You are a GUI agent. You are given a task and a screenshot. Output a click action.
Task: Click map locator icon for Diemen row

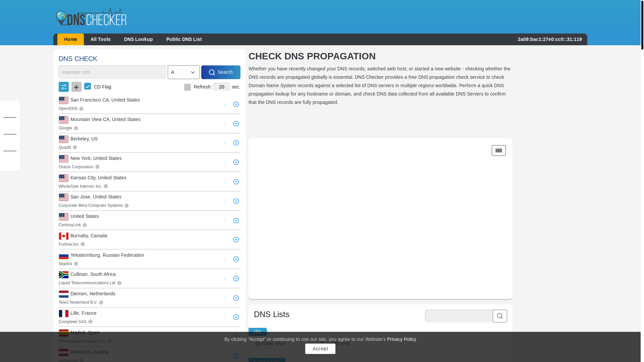click(236, 298)
